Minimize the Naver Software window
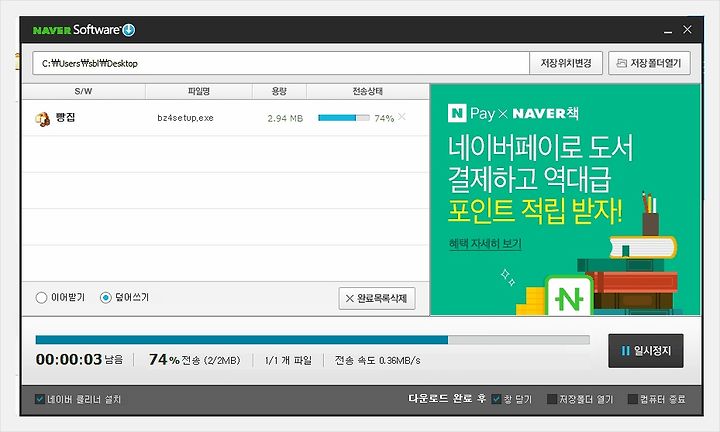The height and width of the screenshot is (432, 720). (x=668, y=30)
